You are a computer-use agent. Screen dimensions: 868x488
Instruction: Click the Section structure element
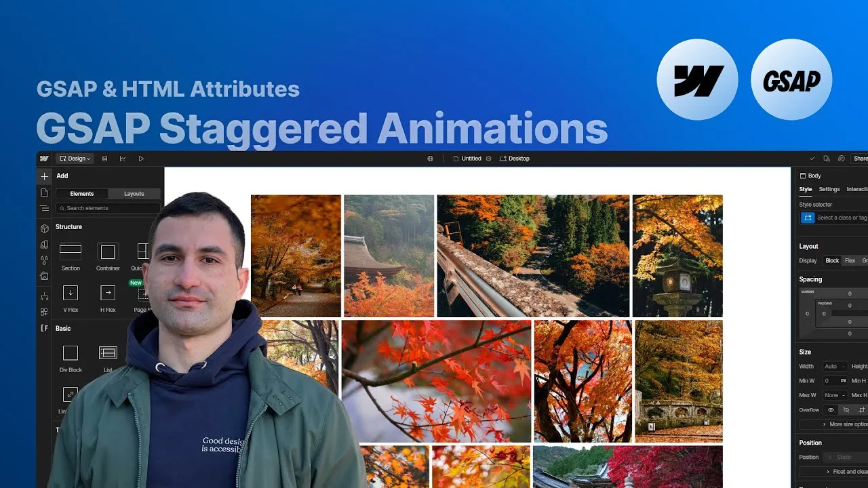pos(71,257)
